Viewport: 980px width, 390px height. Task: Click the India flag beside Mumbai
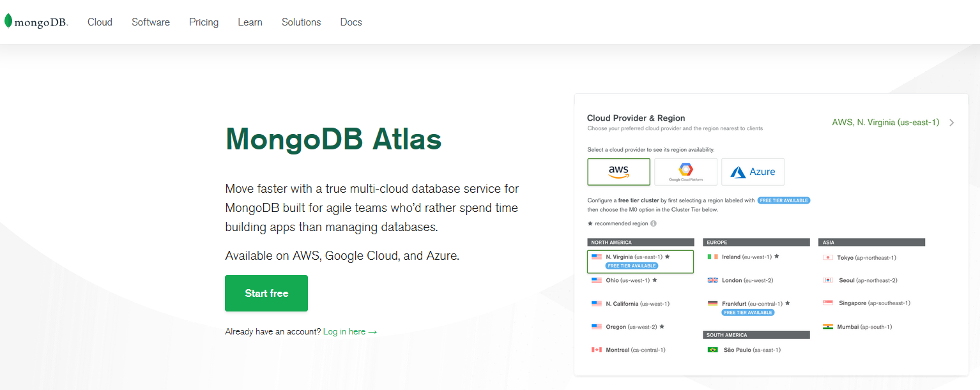(x=828, y=327)
